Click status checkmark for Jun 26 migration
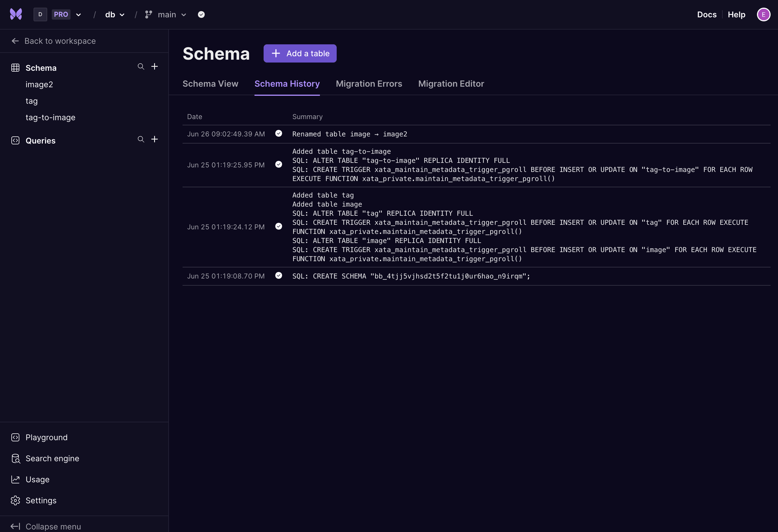 (278, 134)
